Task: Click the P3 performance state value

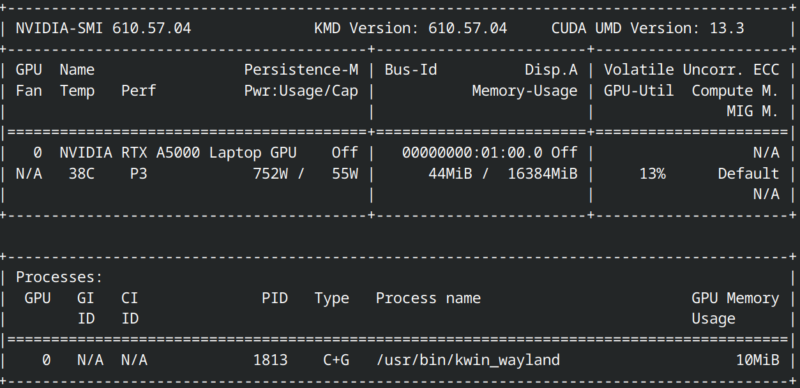Action: (138, 174)
